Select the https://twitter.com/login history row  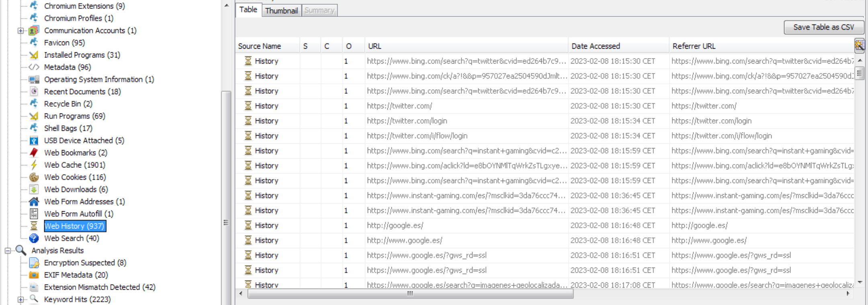[x=407, y=121]
